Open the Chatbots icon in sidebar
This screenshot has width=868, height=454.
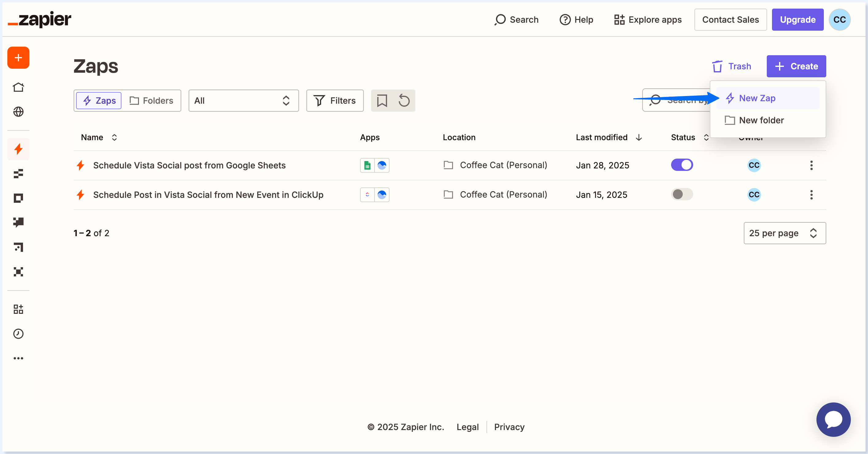click(x=18, y=222)
